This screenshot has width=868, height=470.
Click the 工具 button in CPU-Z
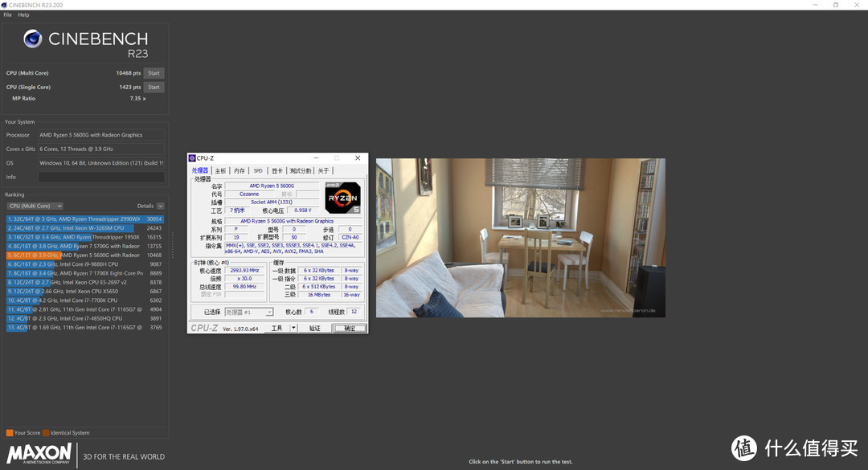pos(276,329)
